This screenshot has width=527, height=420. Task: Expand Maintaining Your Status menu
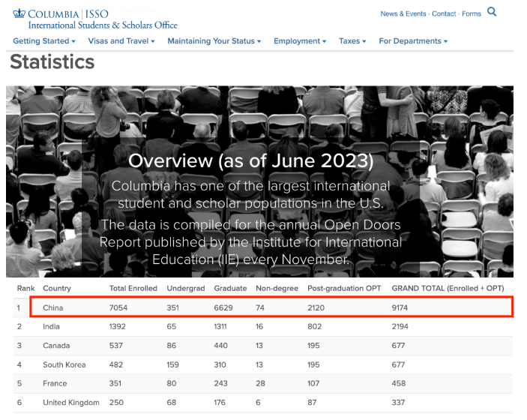[214, 41]
